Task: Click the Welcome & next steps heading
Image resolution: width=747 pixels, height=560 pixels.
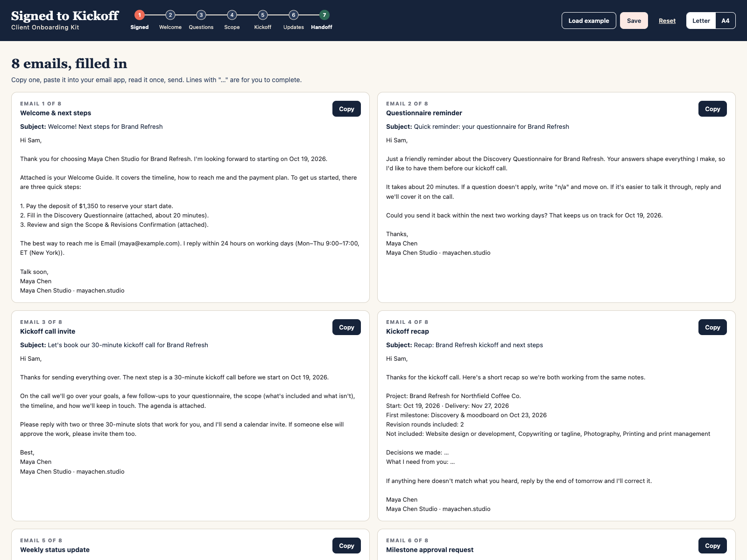Action: click(56, 113)
